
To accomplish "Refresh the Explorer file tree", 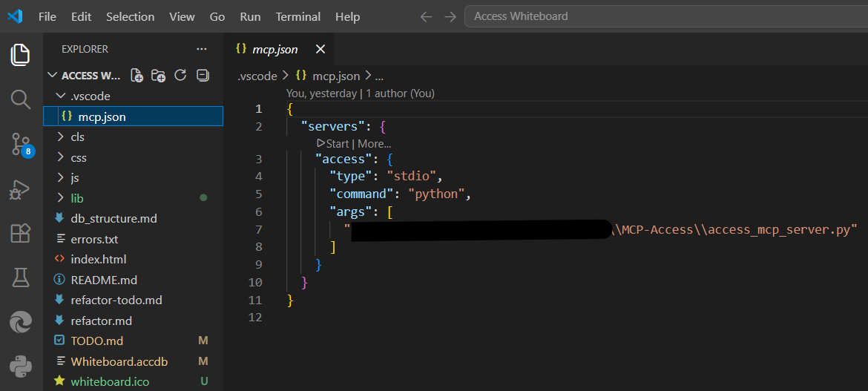I will click(180, 75).
